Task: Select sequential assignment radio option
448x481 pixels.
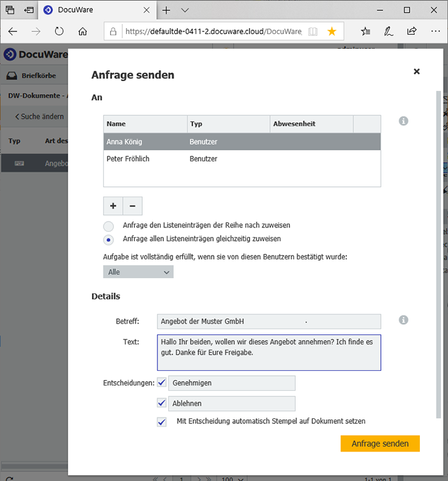Action: coord(109,226)
